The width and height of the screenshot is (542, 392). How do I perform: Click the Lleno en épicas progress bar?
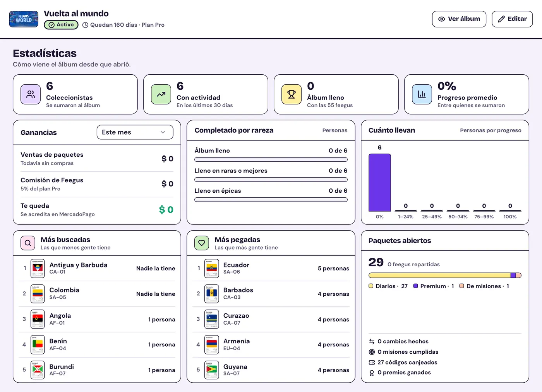coord(271,200)
